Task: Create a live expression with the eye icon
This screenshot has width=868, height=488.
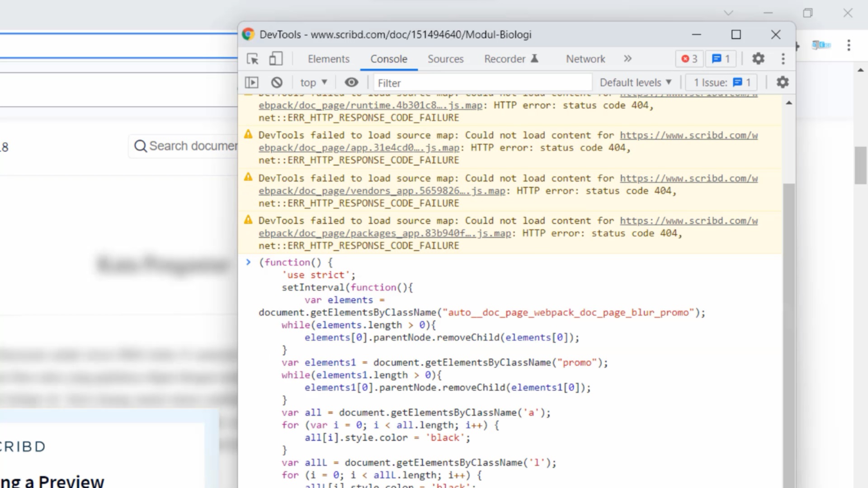Action: pyautogui.click(x=351, y=82)
